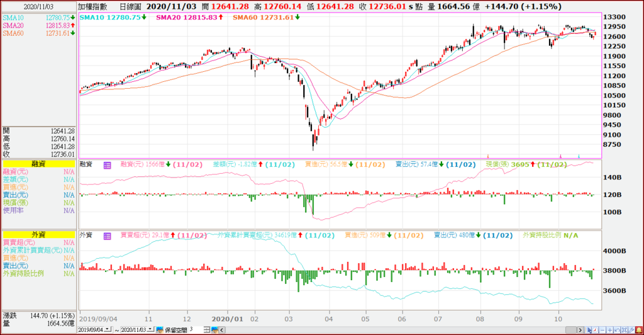The height and width of the screenshot is (335, 644).
Task: Click the red marker on price chart bottom
Action: point(488,156)
